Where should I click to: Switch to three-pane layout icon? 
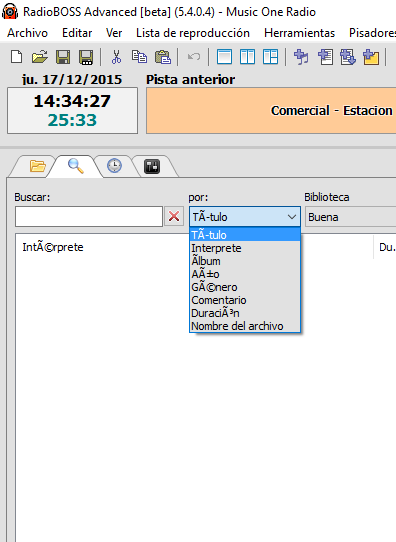coord(270,57)
